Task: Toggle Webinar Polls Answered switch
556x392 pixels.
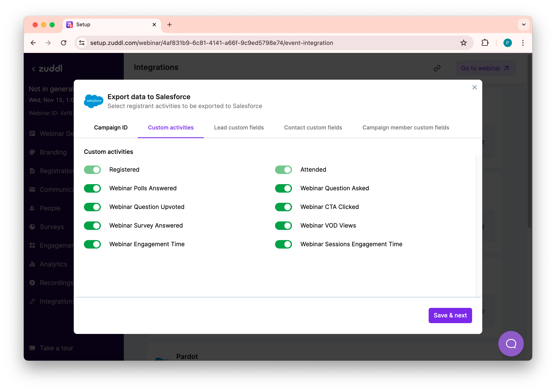Action: [x=92, y=188]
